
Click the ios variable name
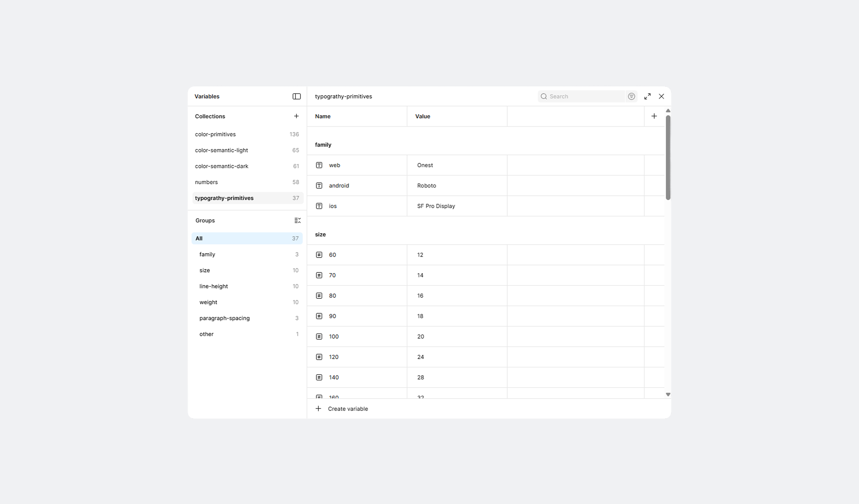(333, 206)
